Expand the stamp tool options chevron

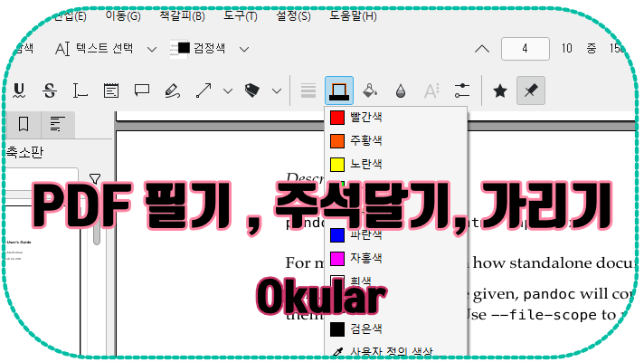278,90
